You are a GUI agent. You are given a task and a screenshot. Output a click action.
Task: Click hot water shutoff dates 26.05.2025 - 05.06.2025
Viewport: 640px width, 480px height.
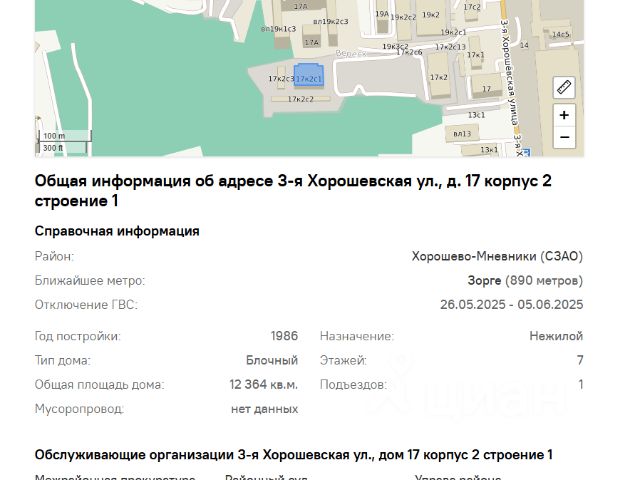click(x=511, y=304)
